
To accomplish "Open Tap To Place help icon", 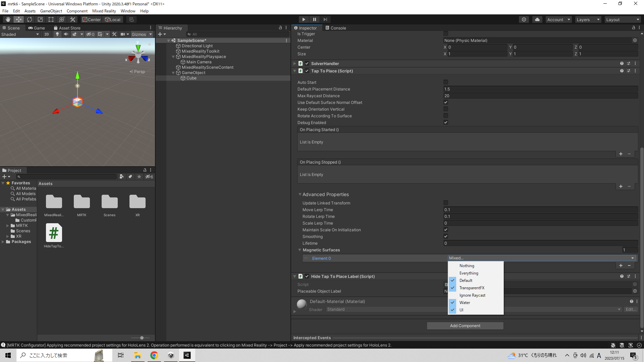I will tap(622, 71).
